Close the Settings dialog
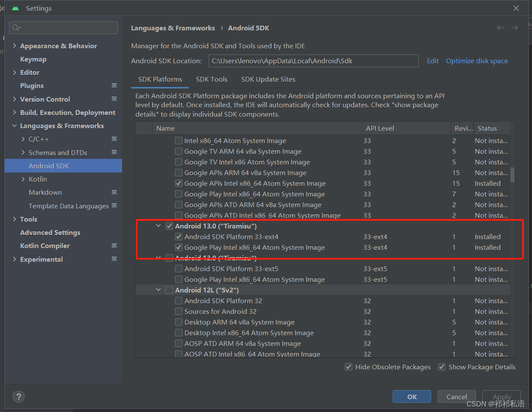Image resolution: width=532 pixels, height=412 pixels. tap(516, 8)
